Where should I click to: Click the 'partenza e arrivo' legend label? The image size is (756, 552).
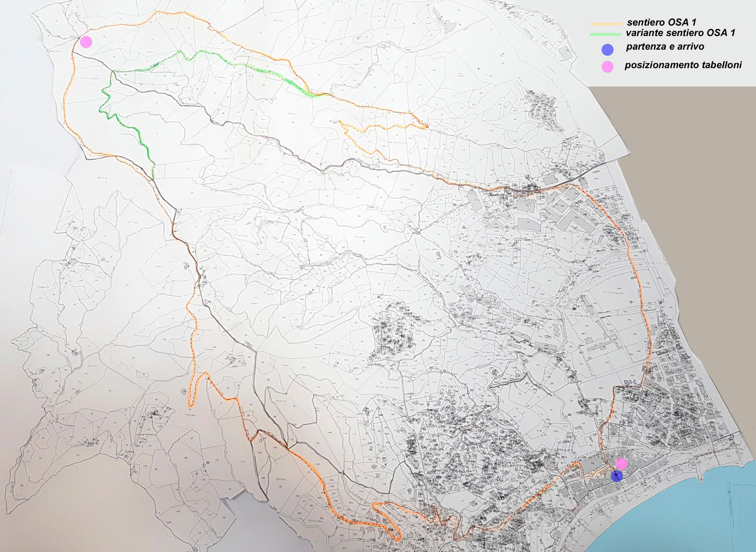[x=665, y=47]
